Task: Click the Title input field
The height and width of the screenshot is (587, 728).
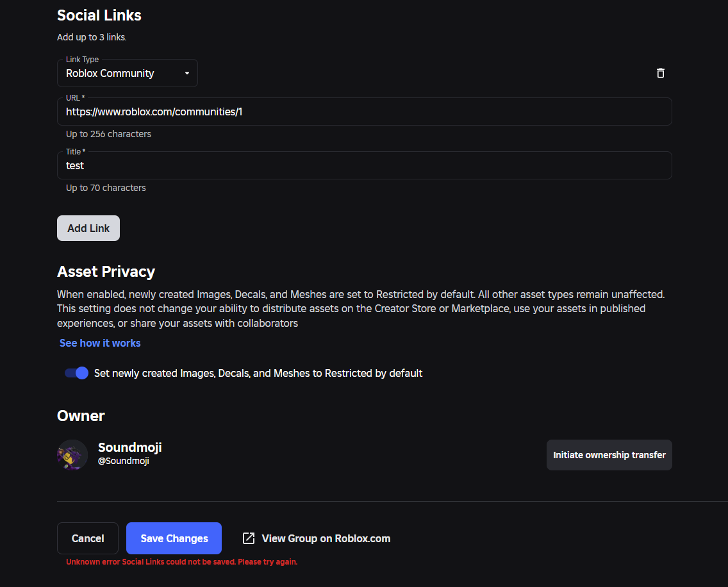Action: tap(365, 165)
